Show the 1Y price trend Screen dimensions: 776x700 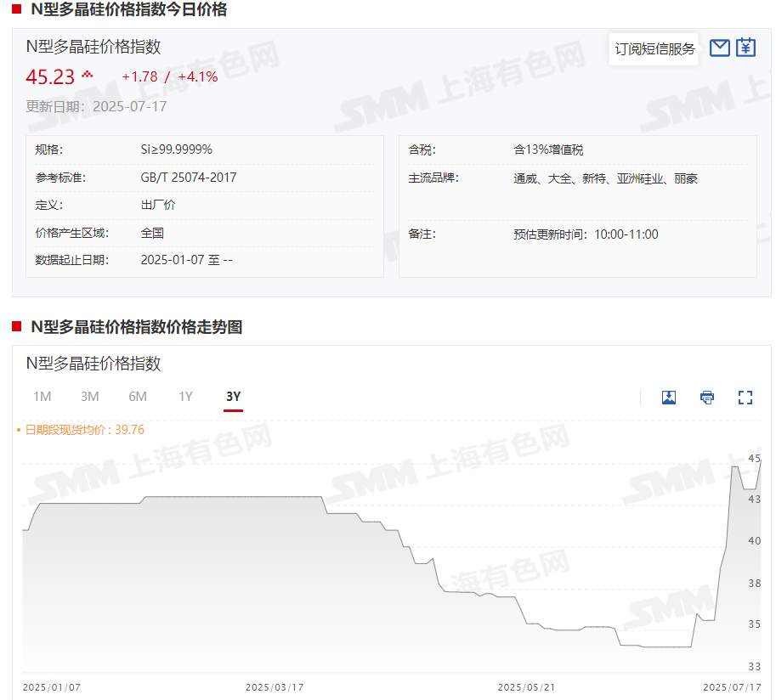pyautogui.click(x=185, y=397)
